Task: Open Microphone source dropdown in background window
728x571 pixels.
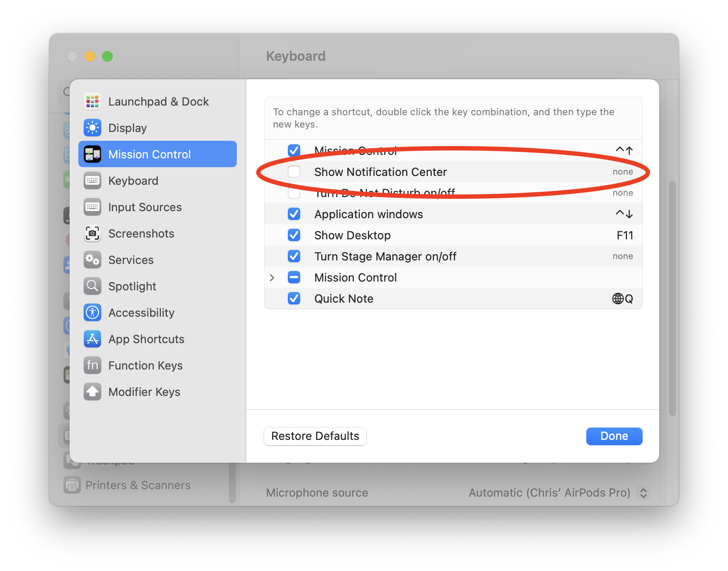Action: click(643, 493)
